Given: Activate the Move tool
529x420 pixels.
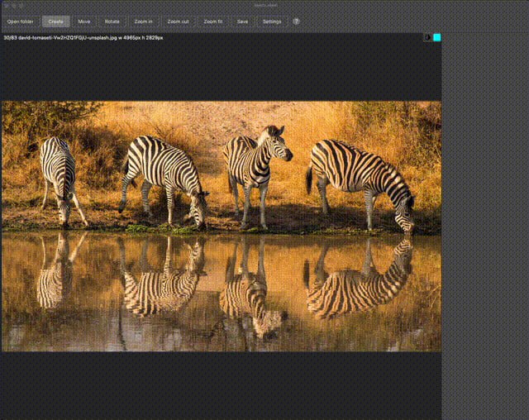Looking at the screenshot, I should [84, 21].
